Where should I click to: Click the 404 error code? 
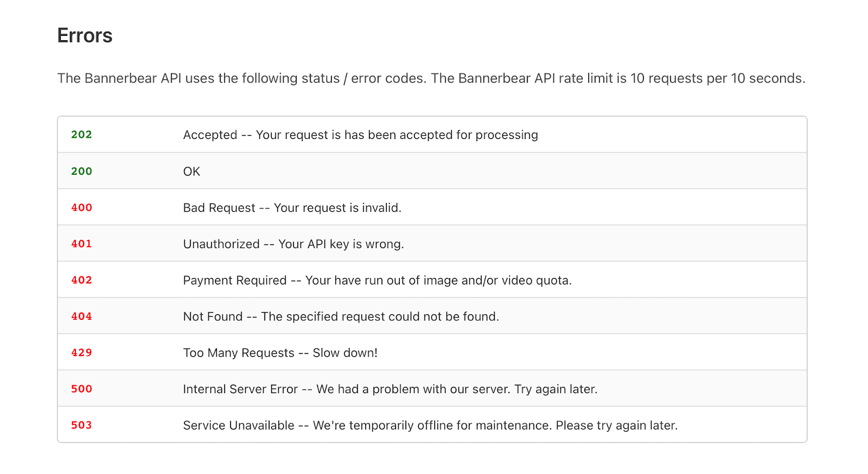coord(81,317)
